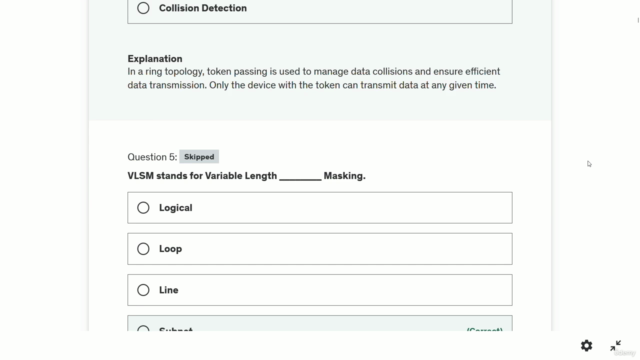
Task: Click the Logical answer label
Action: tap(176, 208)
